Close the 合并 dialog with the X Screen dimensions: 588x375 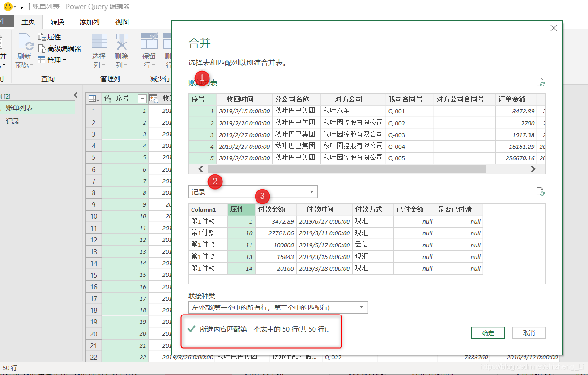click(554, 28)
